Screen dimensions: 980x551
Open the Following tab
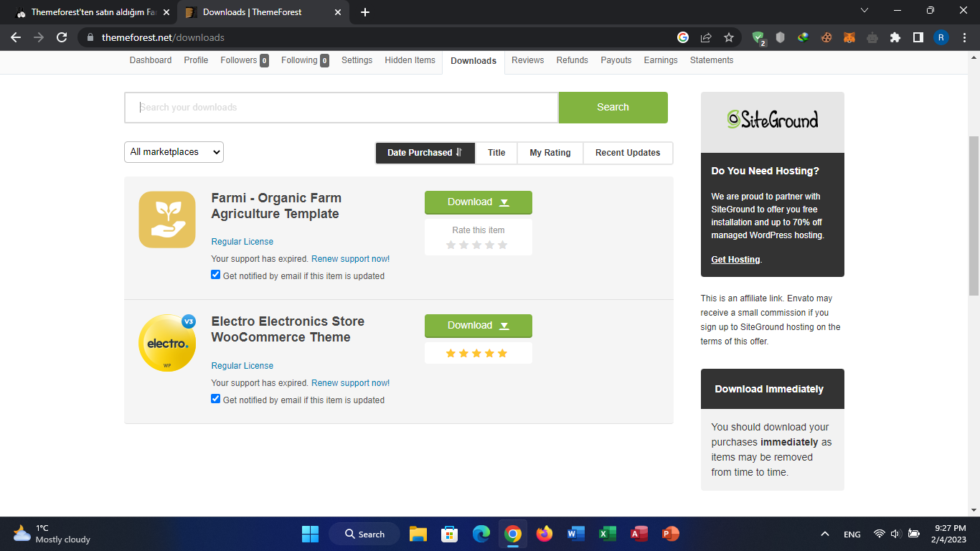tap(305, 60)
